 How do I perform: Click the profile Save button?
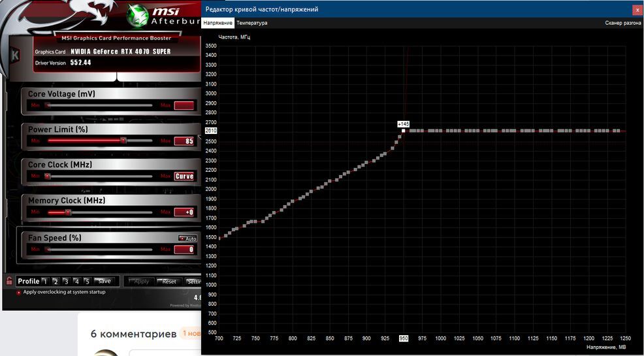[104, 282]
